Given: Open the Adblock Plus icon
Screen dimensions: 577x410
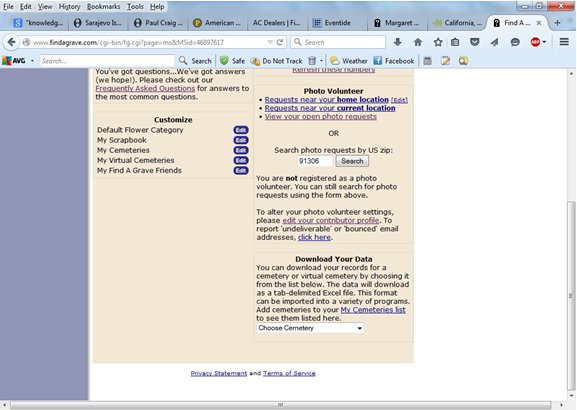Looking at the screenshot, I should 535,42.
